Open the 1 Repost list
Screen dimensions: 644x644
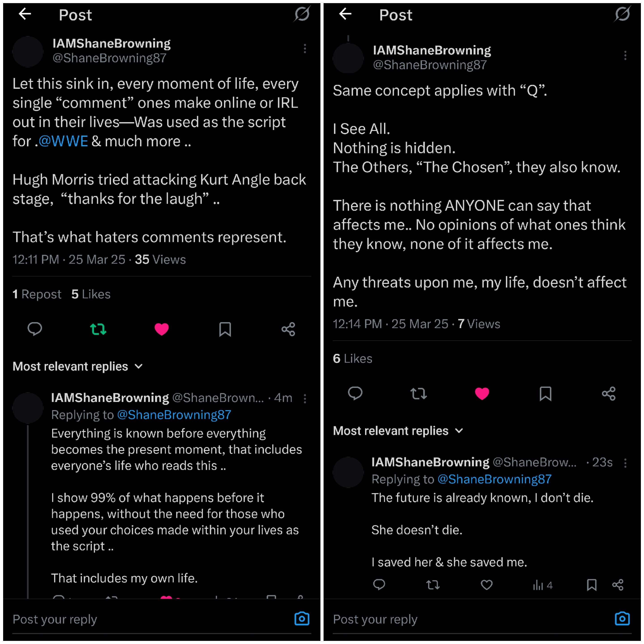[x=37, y=294]
